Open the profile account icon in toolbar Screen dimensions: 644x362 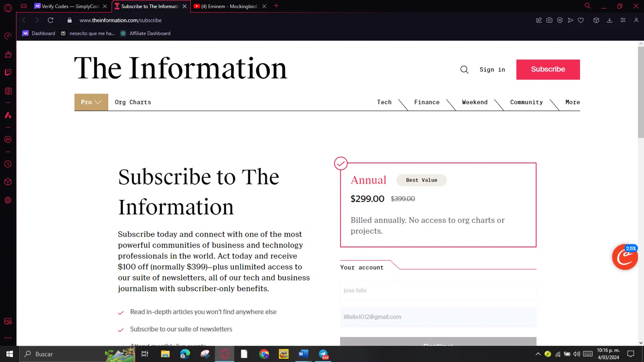[x=636, y=20]
